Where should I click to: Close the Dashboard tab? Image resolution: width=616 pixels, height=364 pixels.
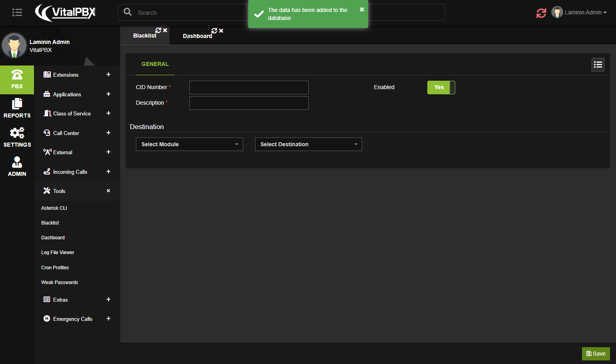(221, 31)
